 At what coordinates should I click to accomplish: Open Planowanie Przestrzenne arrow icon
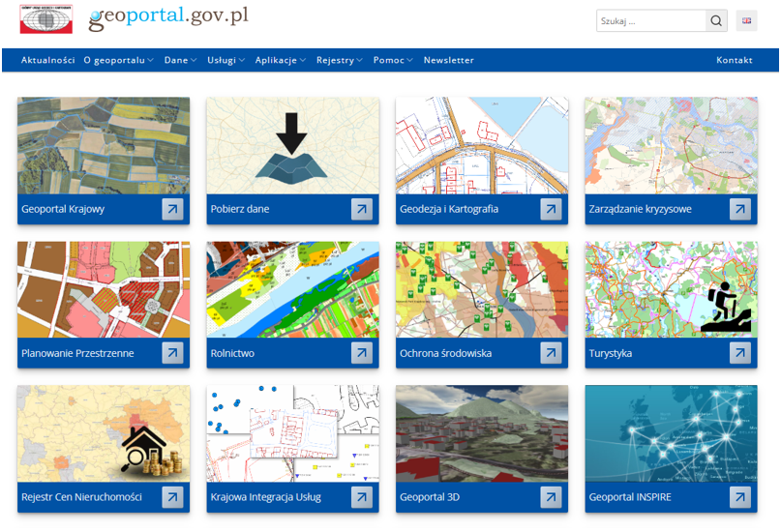click(172, 353)
